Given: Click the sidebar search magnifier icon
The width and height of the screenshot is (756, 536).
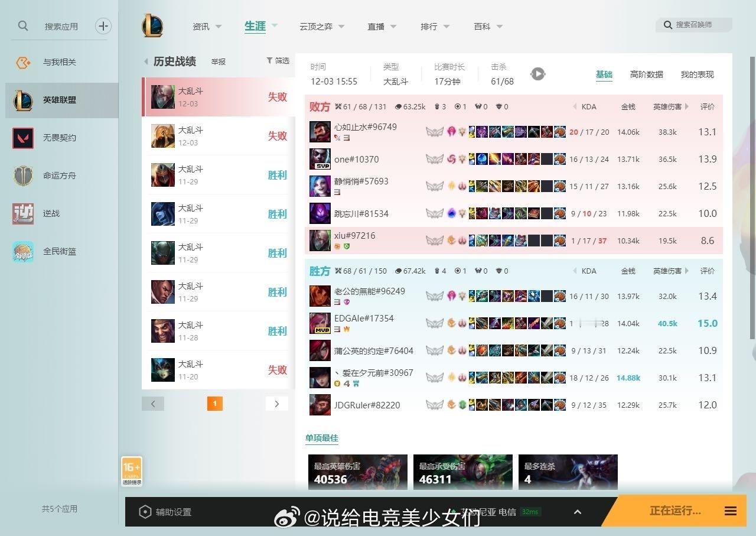Looking at the screenshot, I should click(23, 26).
